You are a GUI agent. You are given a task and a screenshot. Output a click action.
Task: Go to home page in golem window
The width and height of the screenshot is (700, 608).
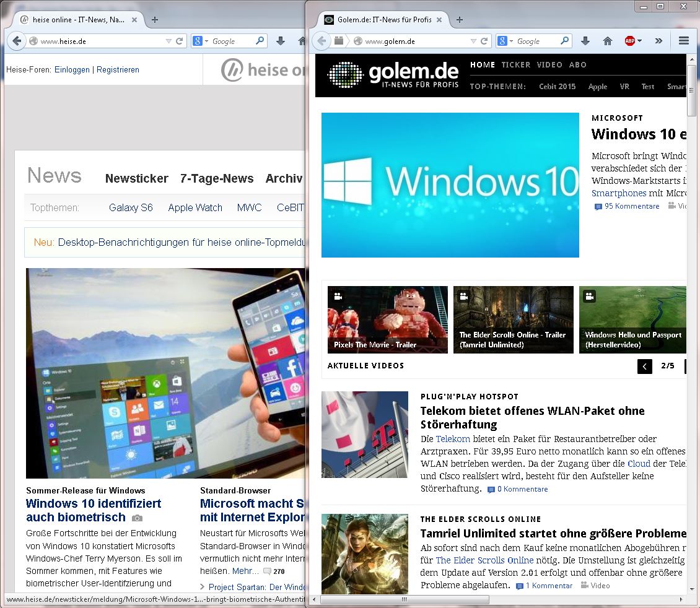tap(608, 41)
